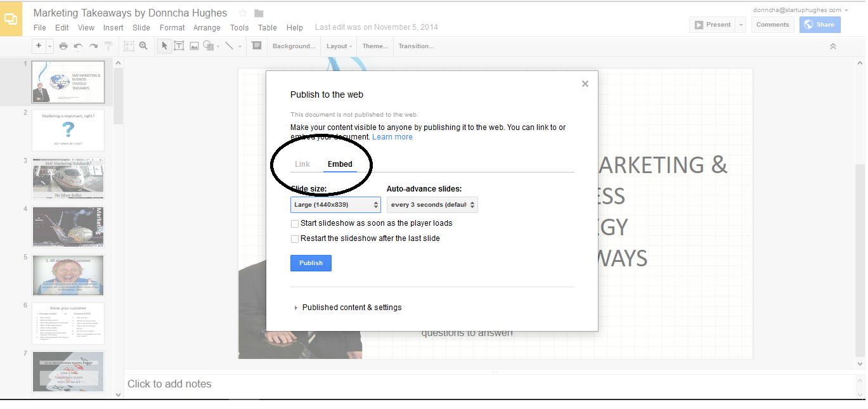Click the blue Publish button

click(x=311, y=263)
